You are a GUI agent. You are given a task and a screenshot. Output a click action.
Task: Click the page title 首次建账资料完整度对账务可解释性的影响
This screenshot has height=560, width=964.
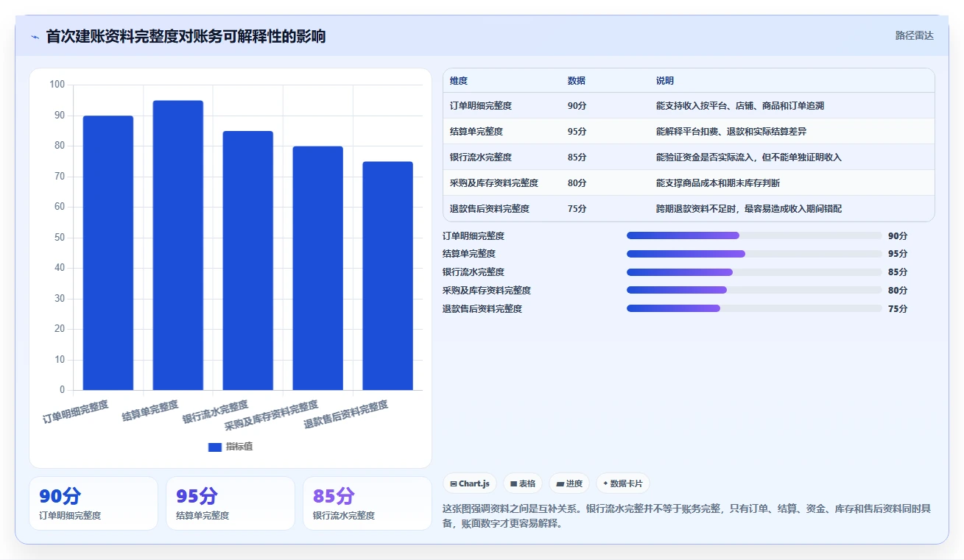(186, 37)
